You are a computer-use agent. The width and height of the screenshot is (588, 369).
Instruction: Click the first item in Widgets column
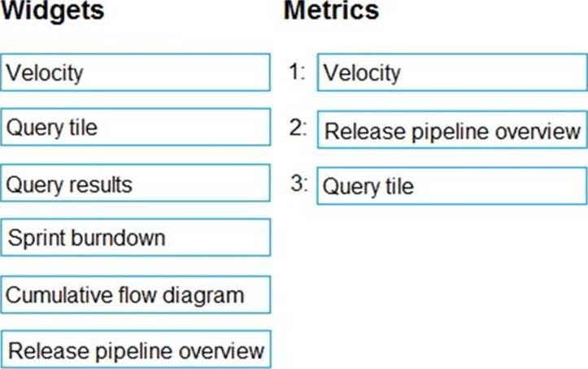click(x=135, y=73)
